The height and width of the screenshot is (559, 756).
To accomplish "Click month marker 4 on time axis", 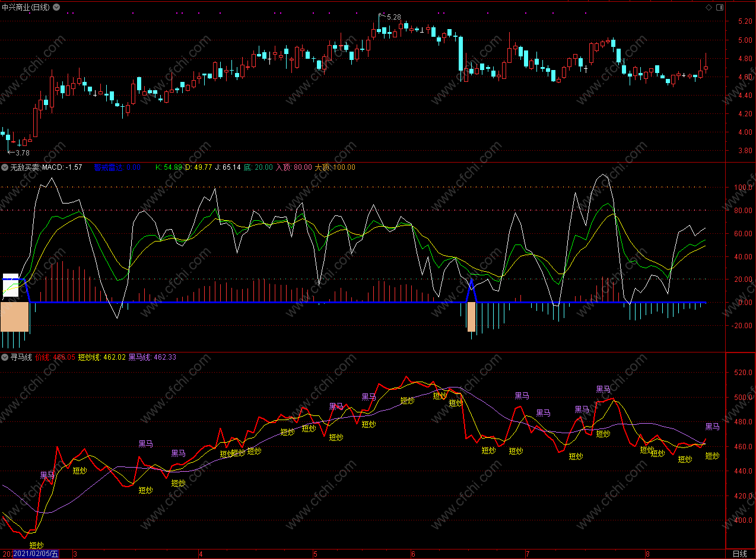I will (x=201, y=554).
